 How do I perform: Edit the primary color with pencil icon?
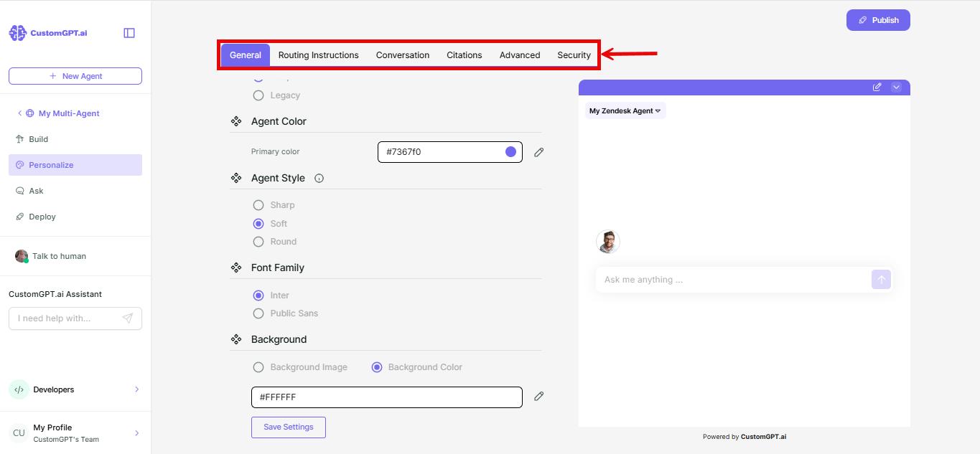[539, 152]
